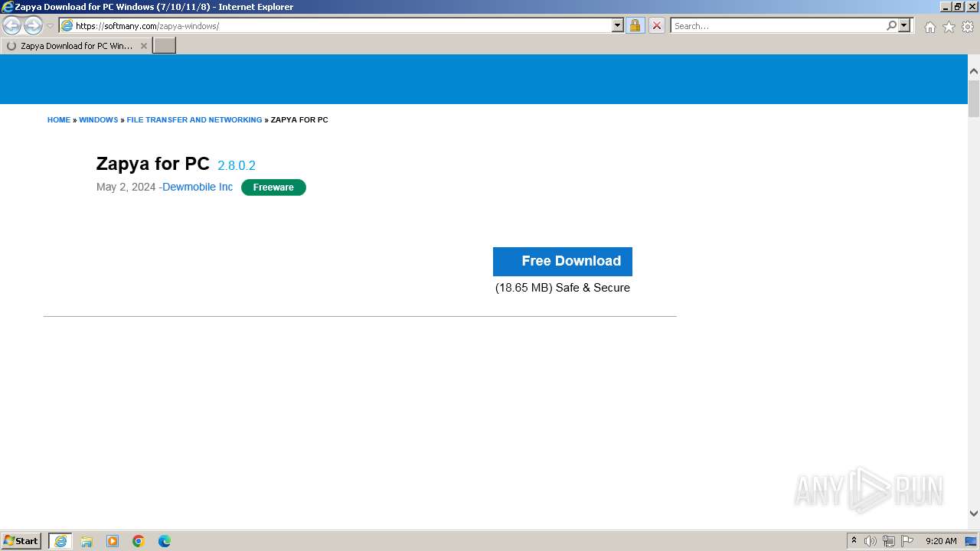Image resolution: width=980 pixels, height=551 pixels.
Task: Open the network tray icon
Action: click(889, 541)
